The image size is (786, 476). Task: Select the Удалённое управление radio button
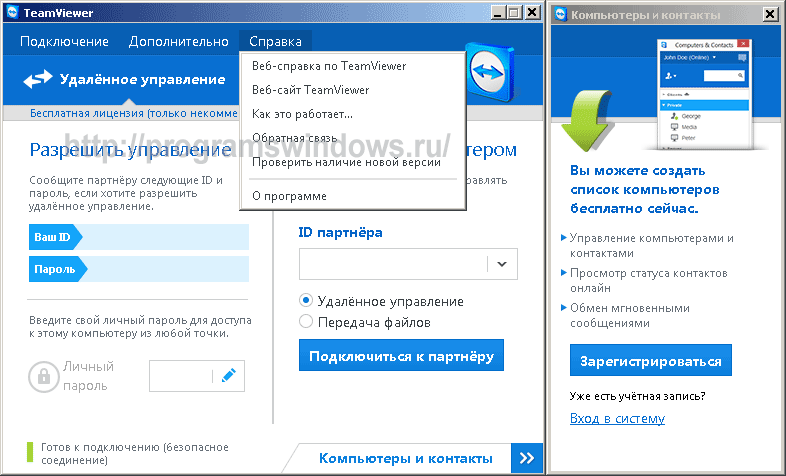click(x=306, y=301)
